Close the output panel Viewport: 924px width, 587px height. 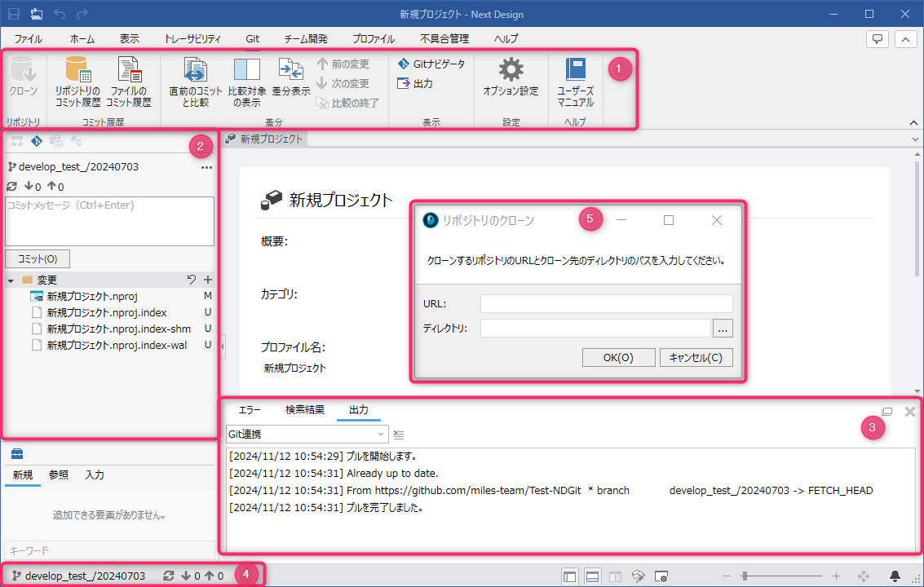pyautogui.click(x=910, y=412)
